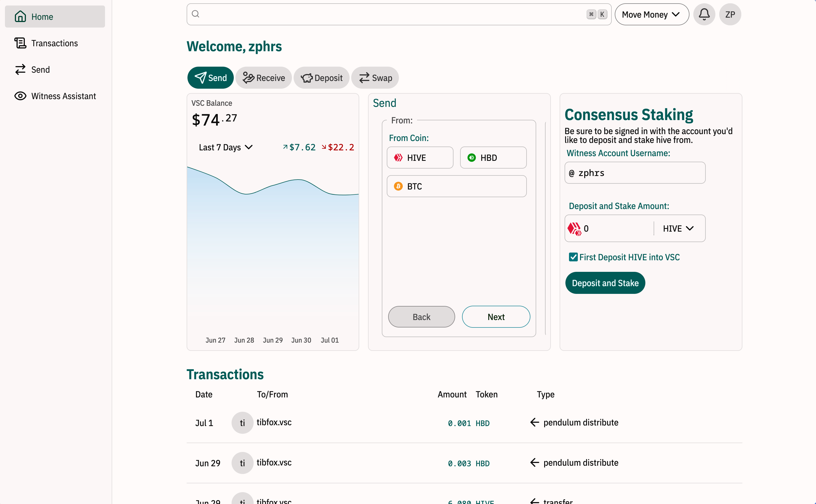The image size is (816, 504).
Task: Click the Witness Assistant eye icon
Action: 20,96
